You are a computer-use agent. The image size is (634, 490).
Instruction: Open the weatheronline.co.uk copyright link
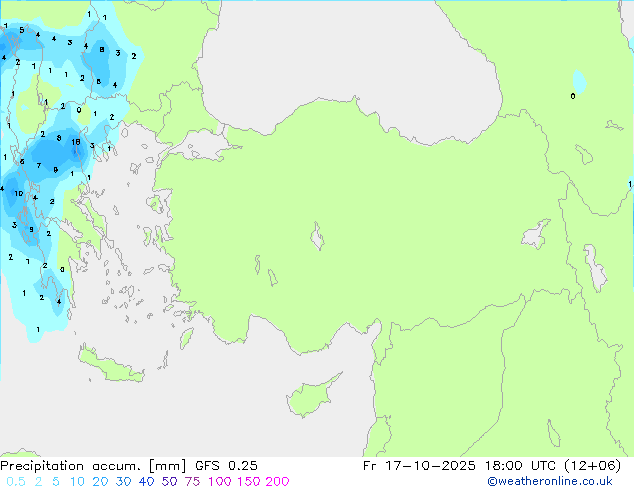point(550,481)
